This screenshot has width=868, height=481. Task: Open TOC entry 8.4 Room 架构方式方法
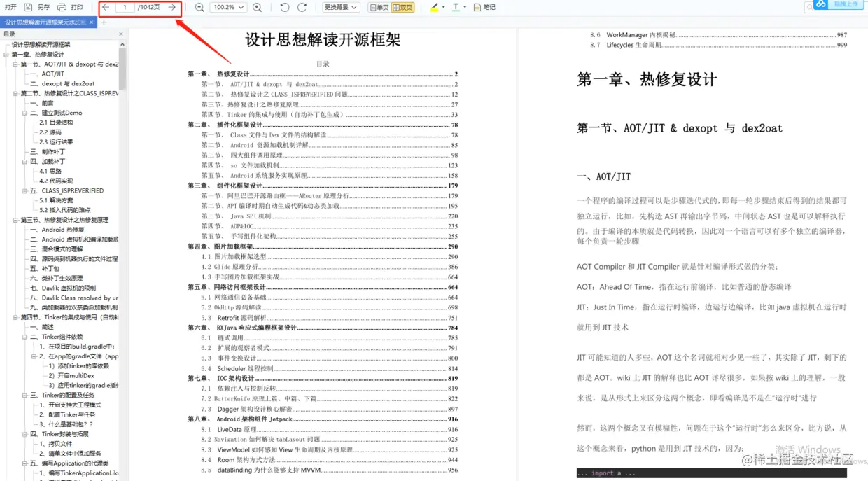330,460
